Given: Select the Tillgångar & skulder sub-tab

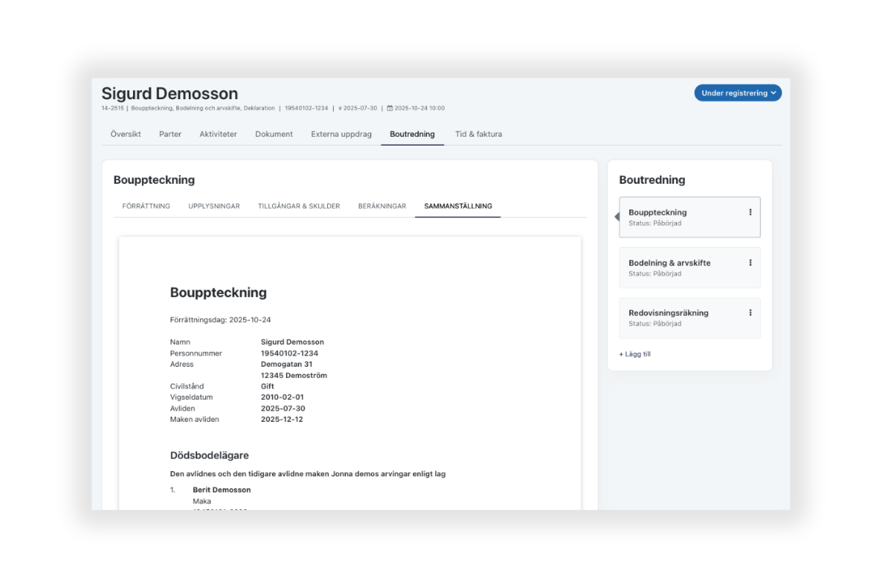Looking at the screenshot, I should pos(298,207).
